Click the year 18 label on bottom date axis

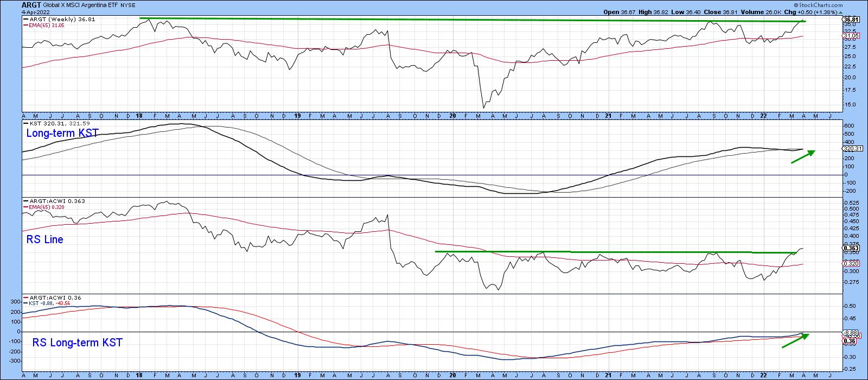(x=139, y=375)
